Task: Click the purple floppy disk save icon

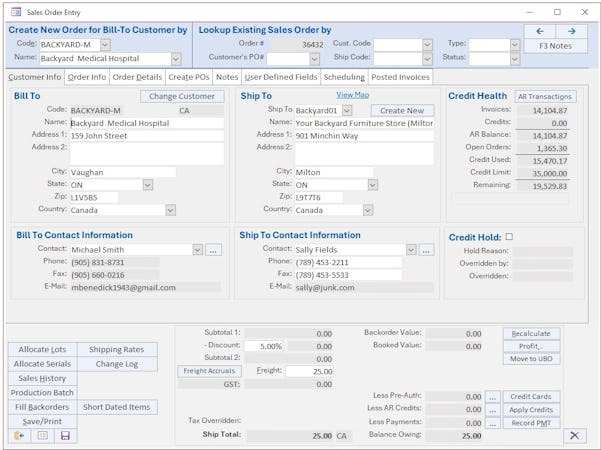Action: 65,436
